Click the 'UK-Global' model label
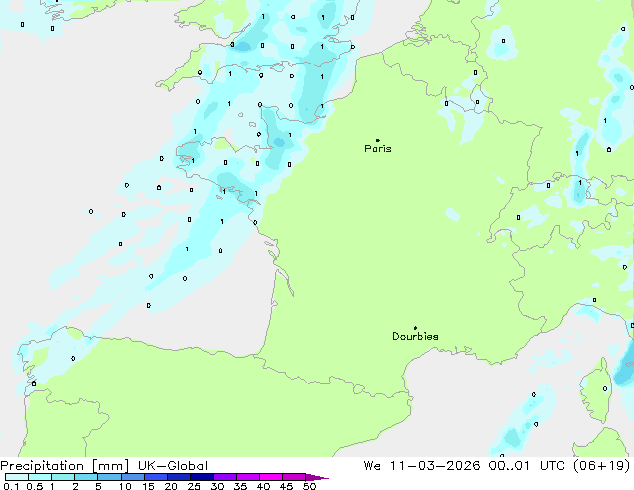Screen dimensions: 634x490 click(x=173, y=466)
